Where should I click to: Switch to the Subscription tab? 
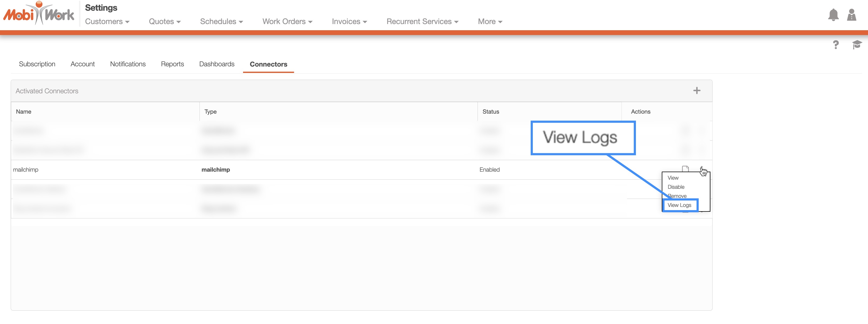coord(37,64)
